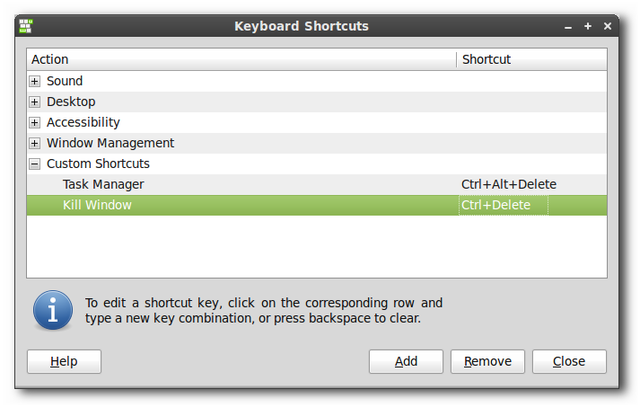Open the window menu icon in title bar
The height and width of the screenshot is (407, 640).
(x=26, y=26)
